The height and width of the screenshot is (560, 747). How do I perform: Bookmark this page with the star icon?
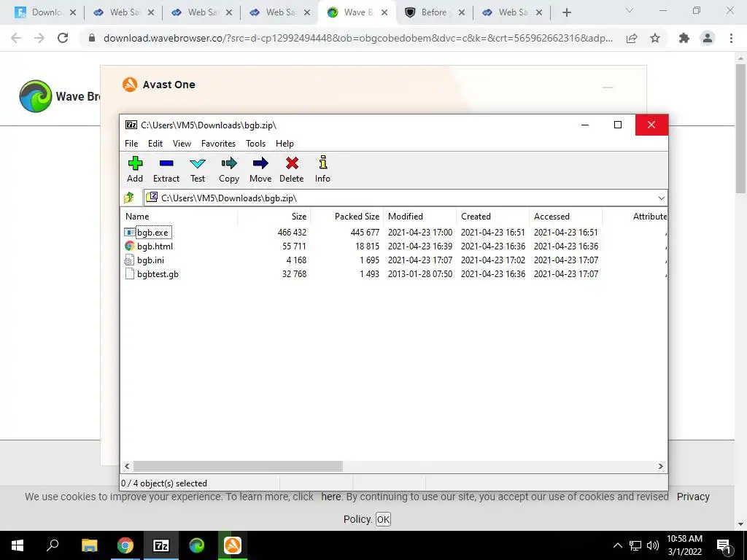pos(655,38)
